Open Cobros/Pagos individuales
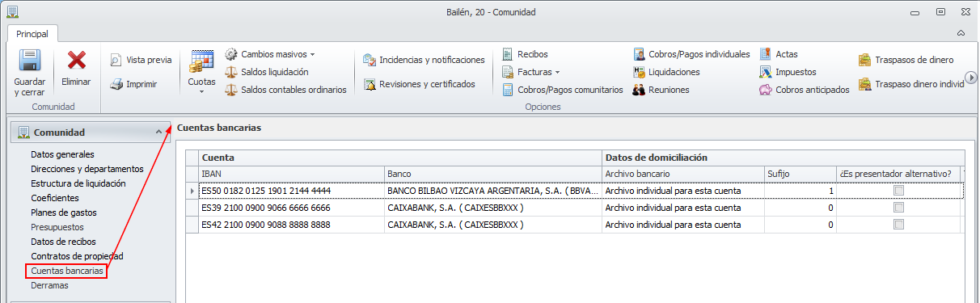980x303 pixels. click(691, 54)
